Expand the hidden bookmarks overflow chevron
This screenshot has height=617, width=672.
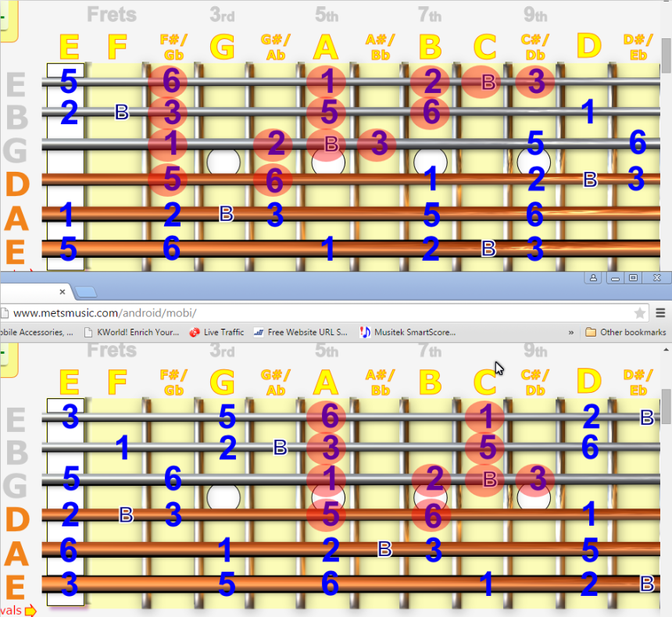coord(571,332)
